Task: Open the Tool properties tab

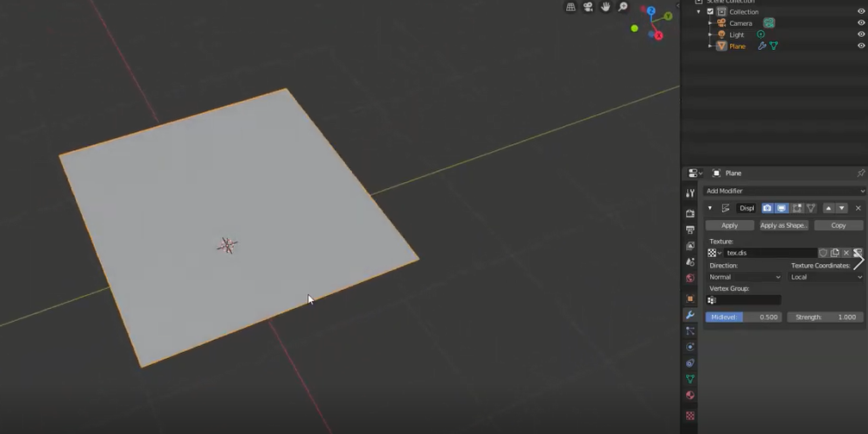Action: click(x=689, y=193)
